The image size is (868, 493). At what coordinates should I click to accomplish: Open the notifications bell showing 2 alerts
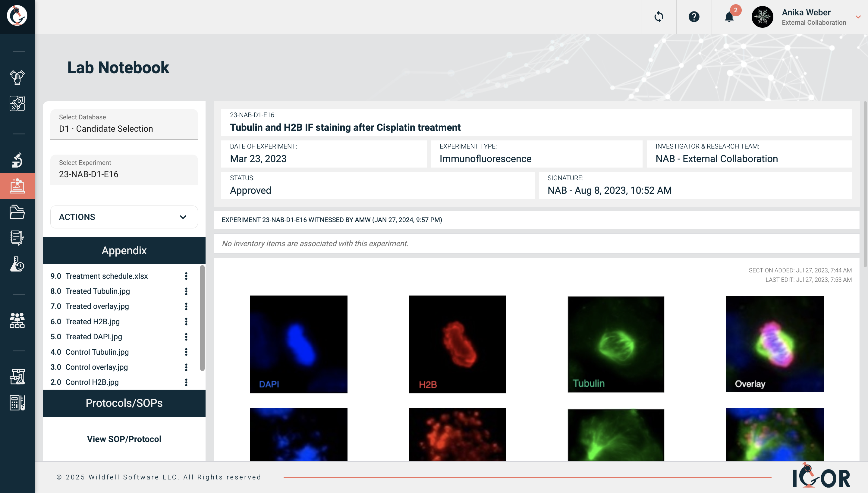pos(730,17)
